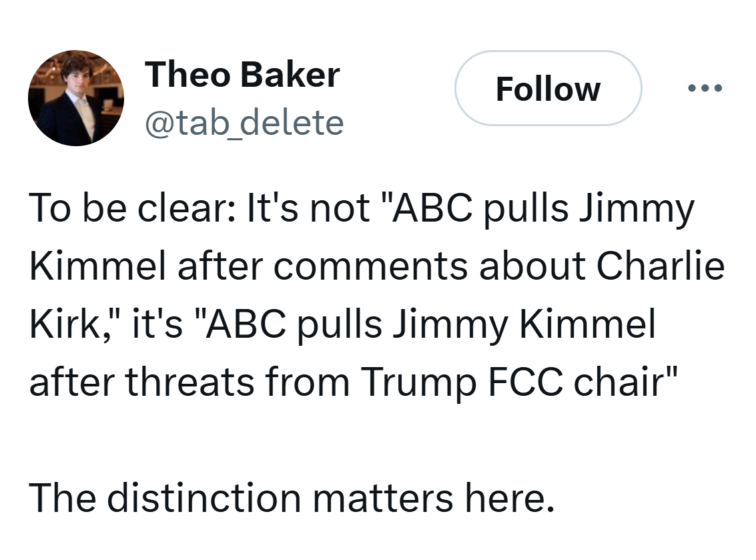Open the three-dot More options menu

coord(703,88)
